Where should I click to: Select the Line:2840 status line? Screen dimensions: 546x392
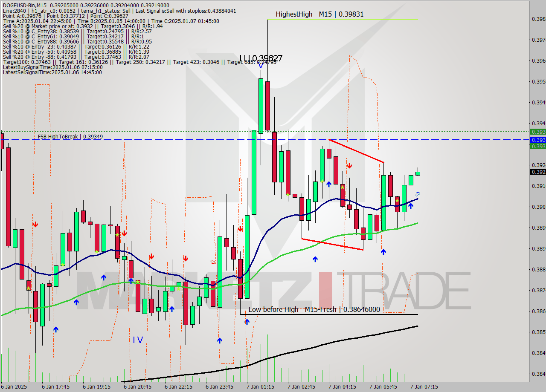pyautogui.click(x=120, y=11)
